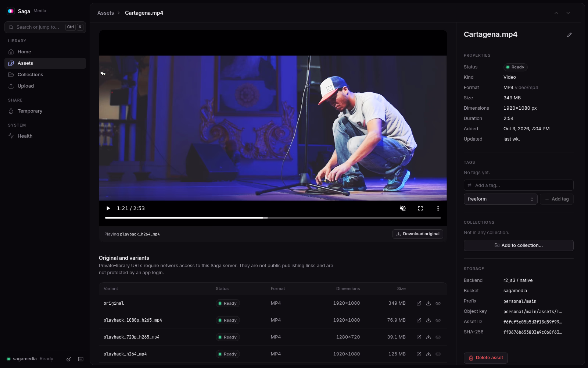Image resolution: width=588 pixels, height=368 pixels.
Task: Click the sagamedia Ready status in sidebar footer
Action: click(x=30, y=359)
